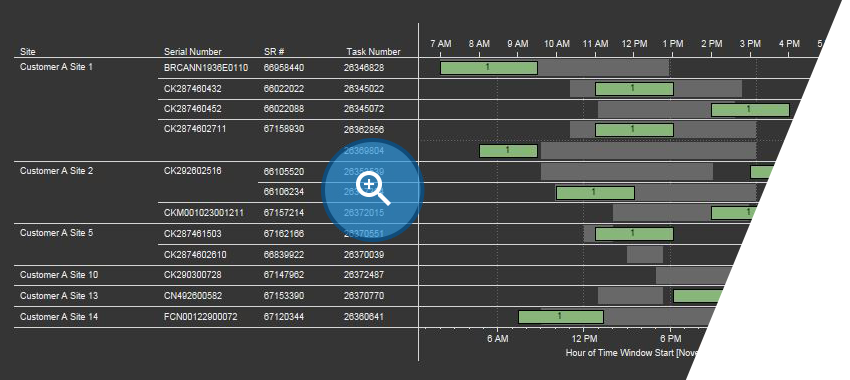Click SR number 66022088
This screenshot has height=380, width=850.
coord(284,109)
